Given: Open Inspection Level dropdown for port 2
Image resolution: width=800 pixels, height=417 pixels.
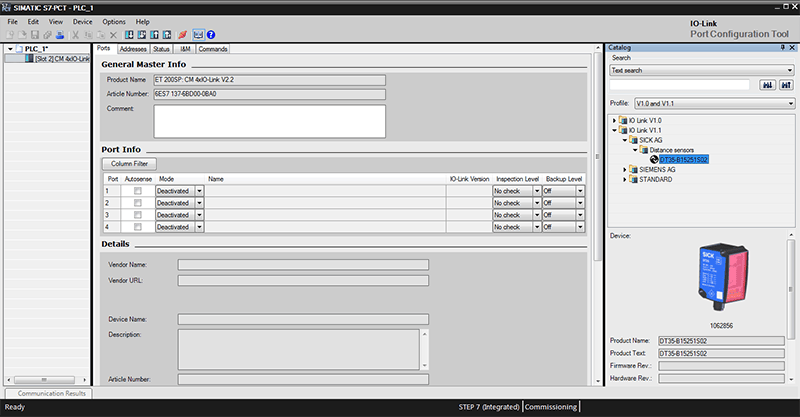Looking at the screenshot, I should point(537,203).
